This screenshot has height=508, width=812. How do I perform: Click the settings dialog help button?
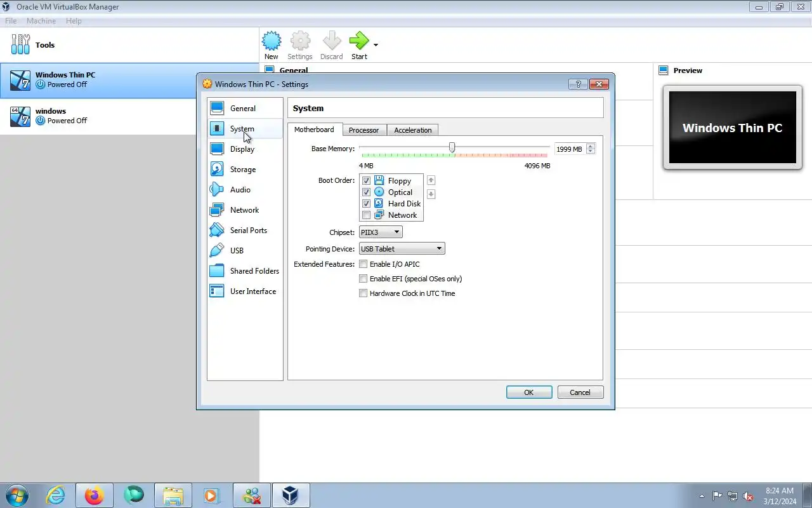578,84
